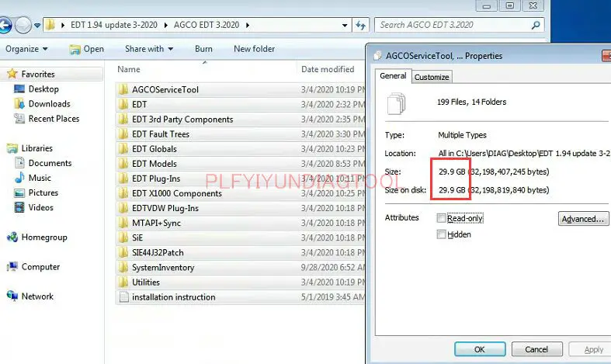This screenshot has width=611, height=364.
Task: Click Advanced... attributes button
Action: coord(583,219)
